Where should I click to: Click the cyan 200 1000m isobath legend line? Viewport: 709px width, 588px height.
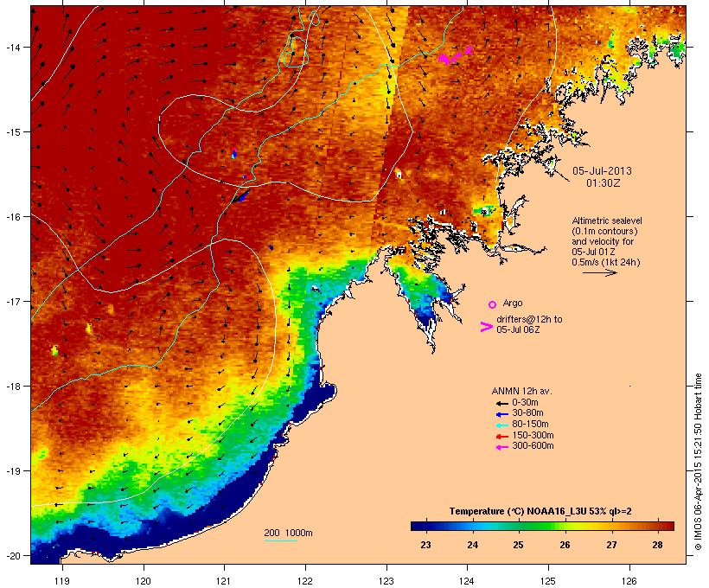point(280,540)
